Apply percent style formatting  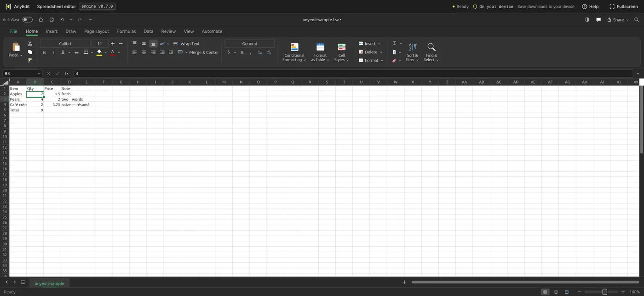(242, 52)
